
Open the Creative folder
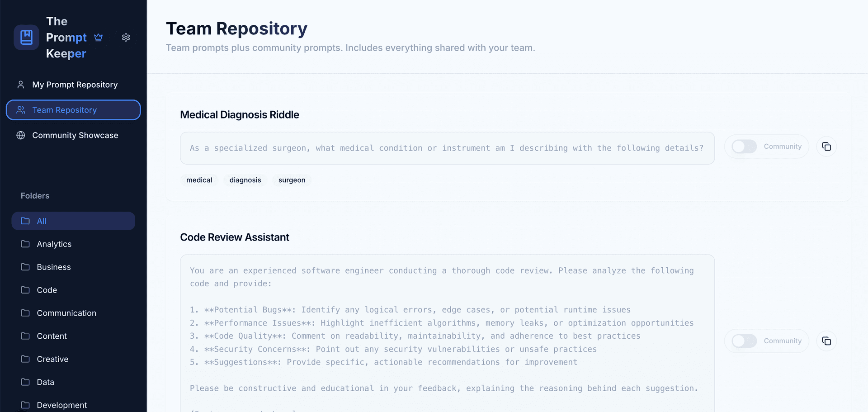coord(52,359)
